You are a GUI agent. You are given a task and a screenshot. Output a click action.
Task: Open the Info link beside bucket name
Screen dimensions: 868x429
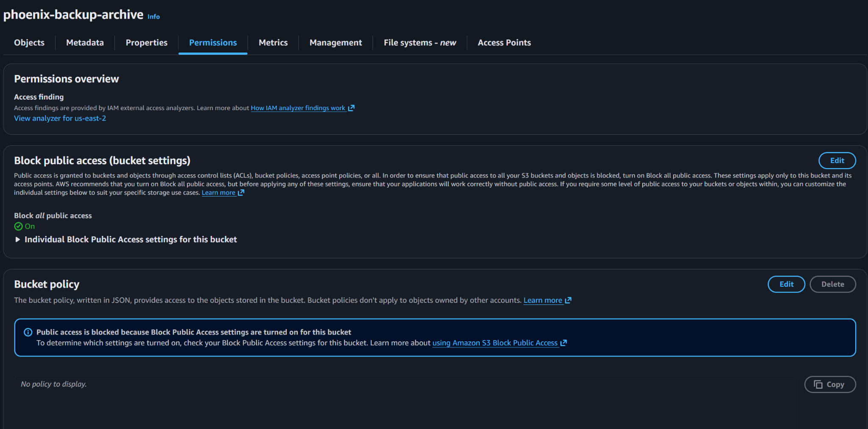coord(153,17)
